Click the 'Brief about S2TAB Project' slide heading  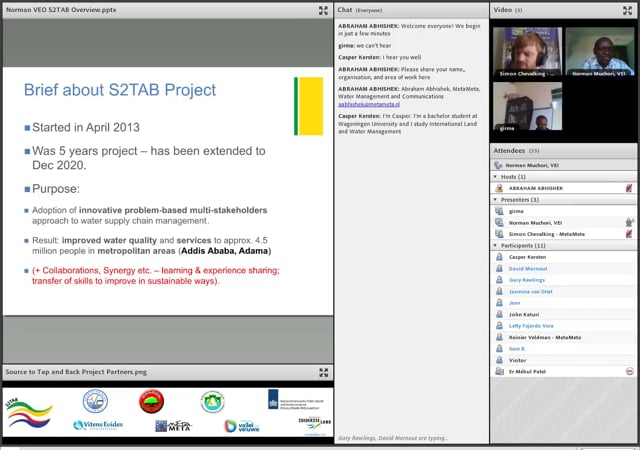(x=120, y=90)
